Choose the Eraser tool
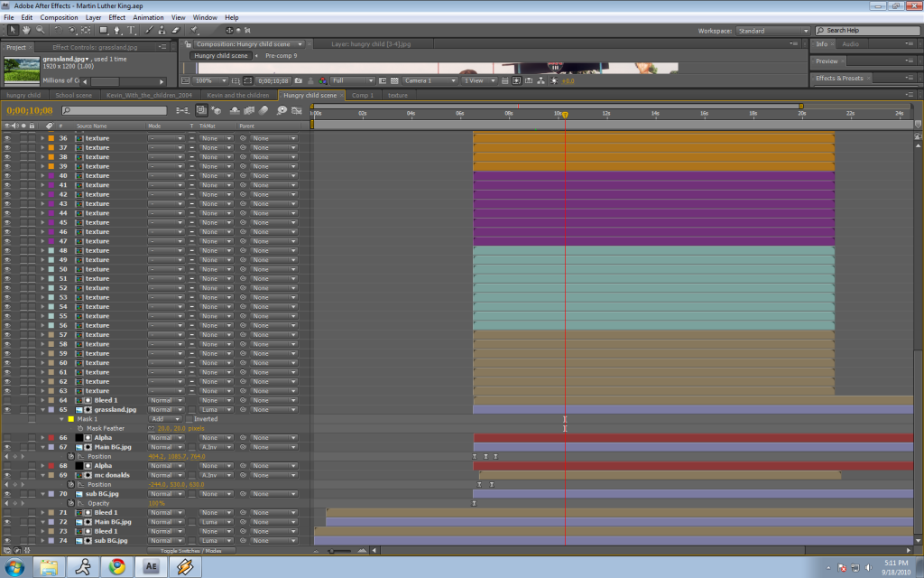The image size is (924, 578). coord(174,30)
